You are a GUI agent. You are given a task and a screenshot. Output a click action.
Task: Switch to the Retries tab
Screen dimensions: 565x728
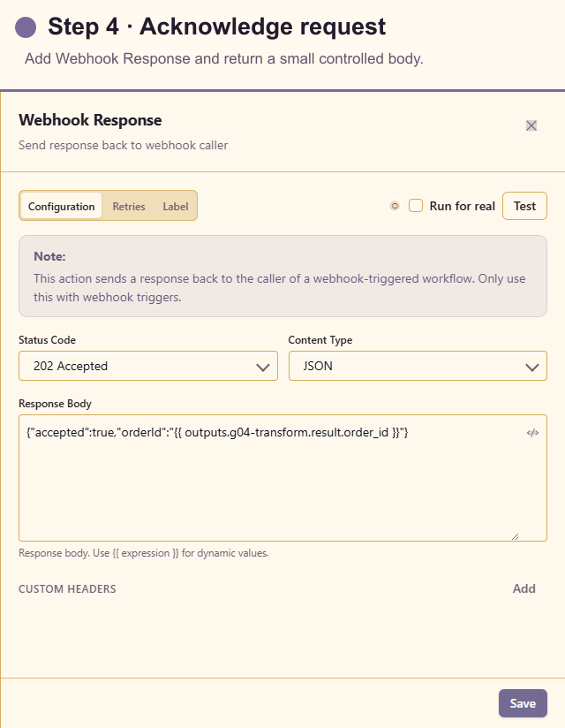tap(129, 206)
